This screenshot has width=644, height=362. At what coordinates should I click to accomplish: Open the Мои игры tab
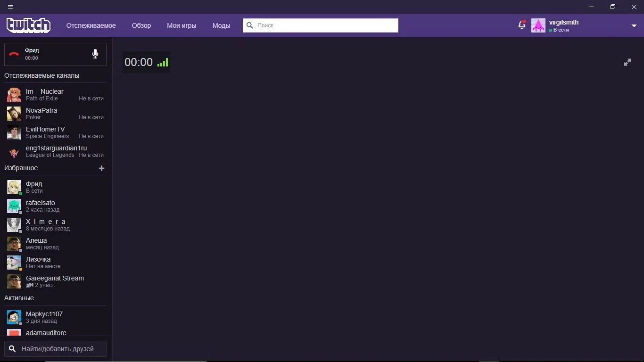(182, 25)
